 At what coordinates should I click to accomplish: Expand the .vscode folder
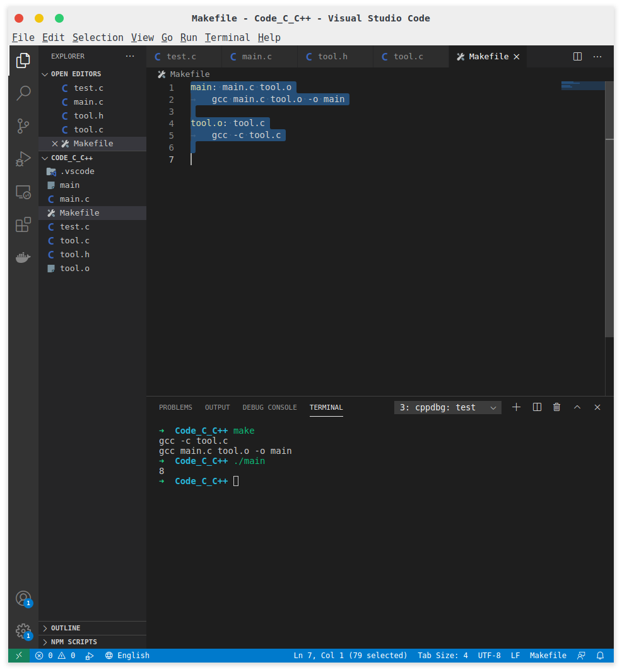click(x=92, y=171)
